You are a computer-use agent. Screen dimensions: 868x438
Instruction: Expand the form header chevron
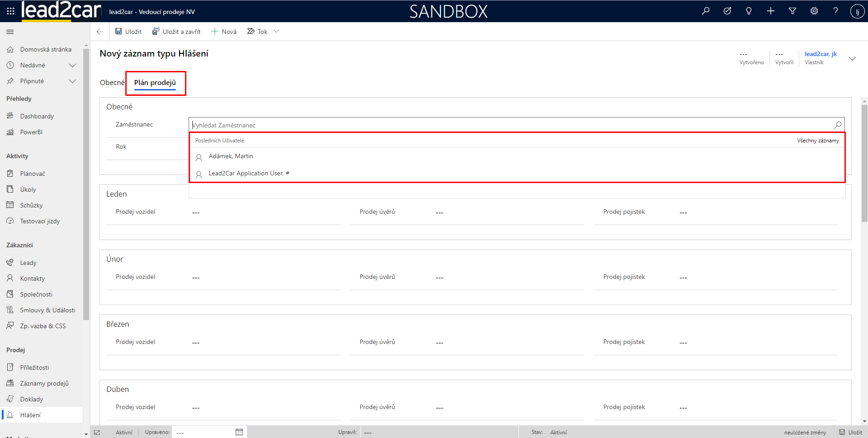[852, 59]
